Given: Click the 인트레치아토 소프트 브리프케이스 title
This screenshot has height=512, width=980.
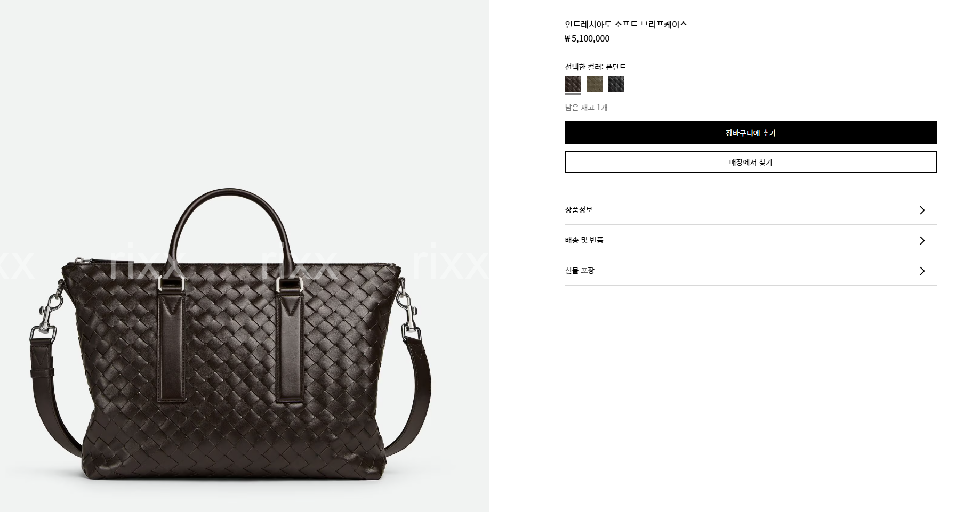Looking at the screenshot, I should click(626, 24).
